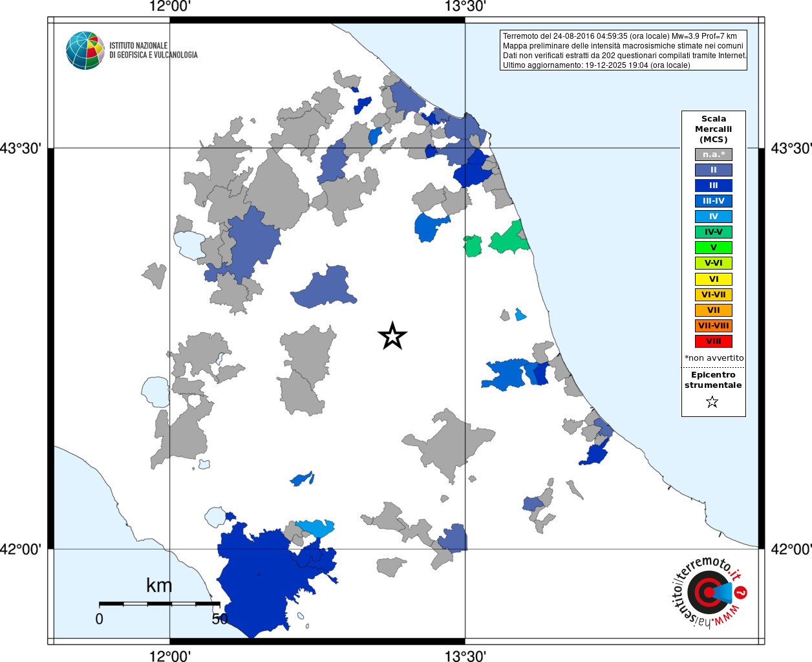Click the star symbol in the legend
The width and height of the screenshot is (812, 662).
[x=712, y=402]
